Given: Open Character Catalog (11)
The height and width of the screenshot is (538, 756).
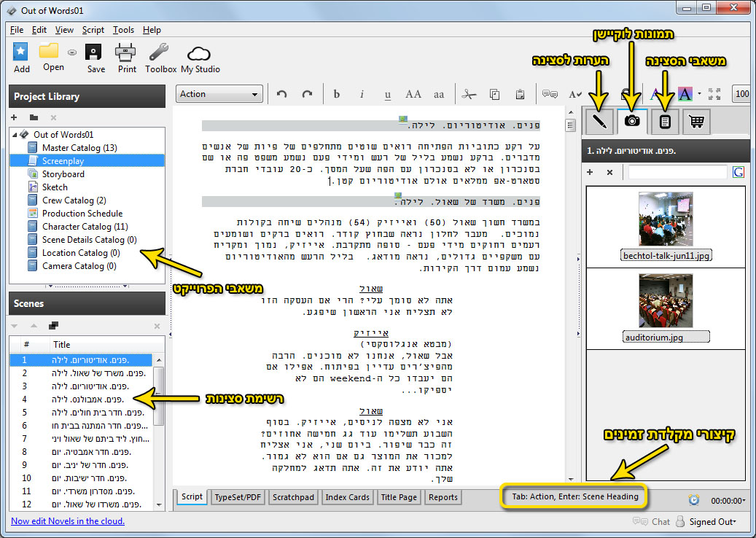Looking at the screenshot, I should pyautogui.click(x=85, y=227).
